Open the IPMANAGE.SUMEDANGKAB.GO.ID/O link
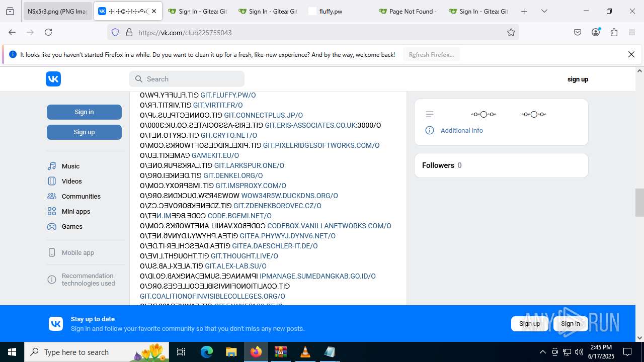The image size is (644, 362). click(317, 276)
